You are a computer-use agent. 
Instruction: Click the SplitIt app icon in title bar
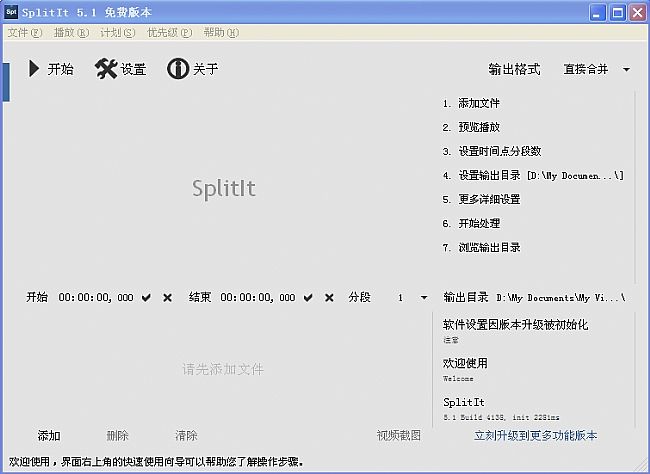pyautogui.click(x=11, y=12)
